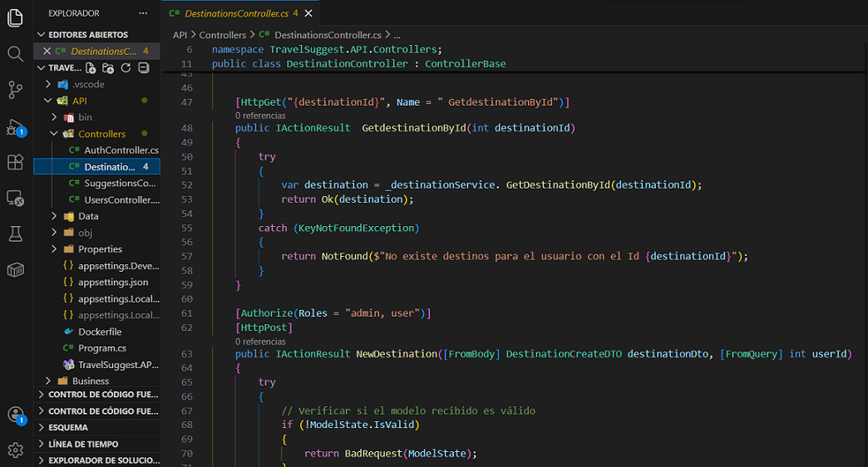Click the breadcrumb ellipsis segment
The height and width of the screenshot is (467, 868).
tap(397, 35)
